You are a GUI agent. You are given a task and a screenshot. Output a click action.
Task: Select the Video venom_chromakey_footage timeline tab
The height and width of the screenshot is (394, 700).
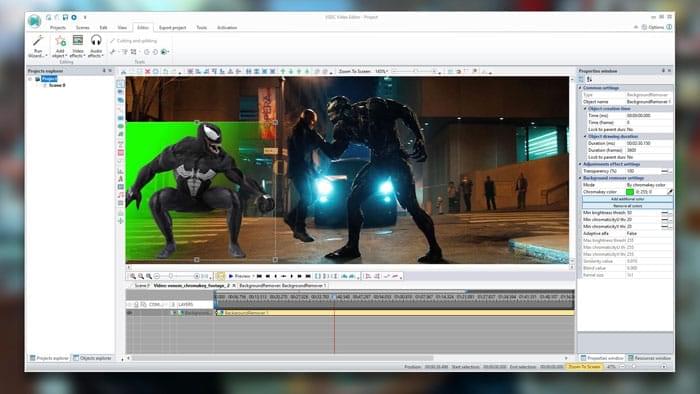click(x=191, y=286)
